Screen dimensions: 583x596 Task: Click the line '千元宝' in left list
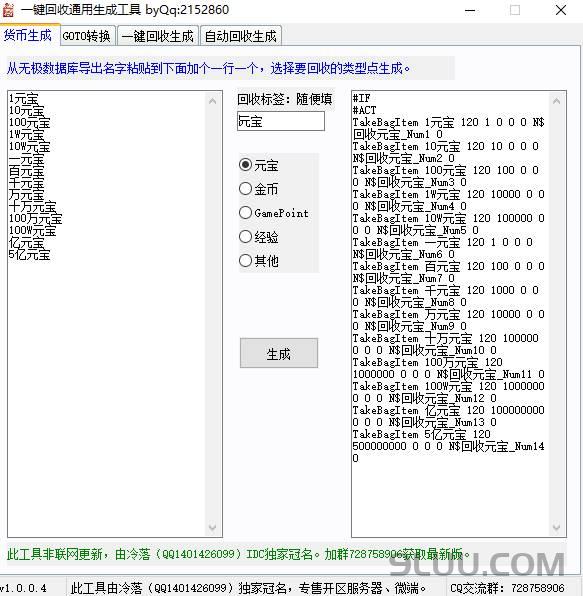(x=27, y=183)
